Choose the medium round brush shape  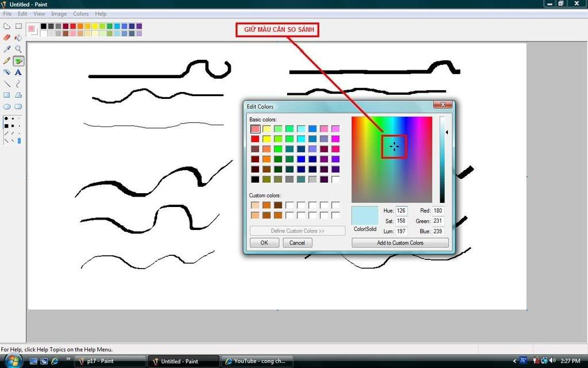pos(13,118)
